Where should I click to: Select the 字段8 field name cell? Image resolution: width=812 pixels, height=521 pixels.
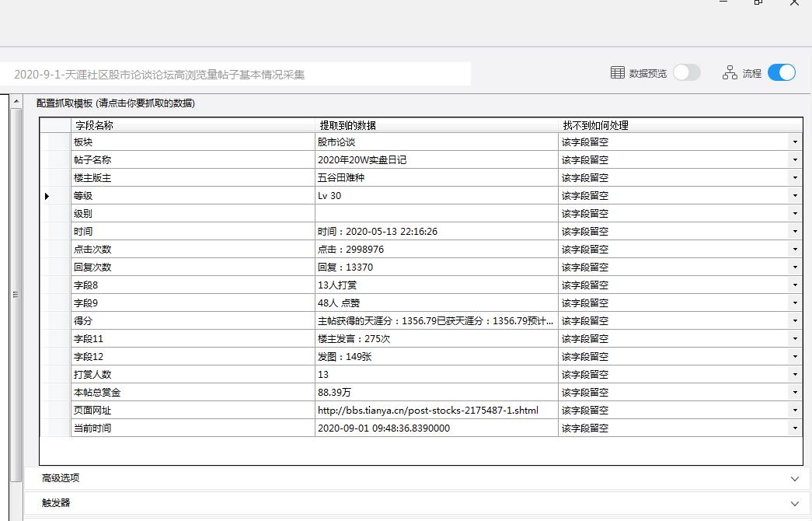(x=193, y=285)
